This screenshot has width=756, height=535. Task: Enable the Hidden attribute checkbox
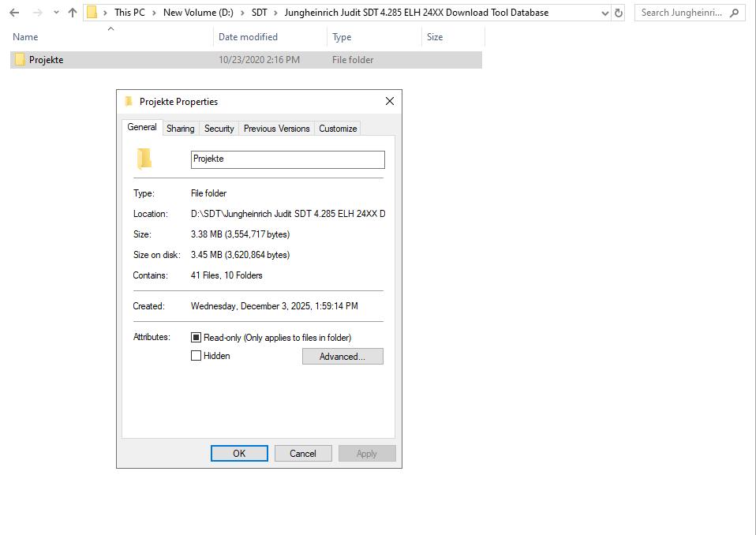pos(196,356)
